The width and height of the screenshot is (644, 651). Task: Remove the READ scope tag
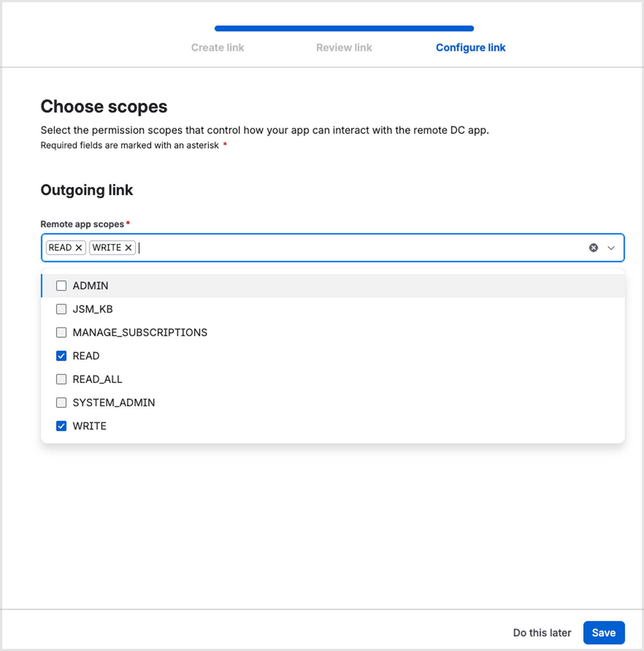tap(78, 248)
